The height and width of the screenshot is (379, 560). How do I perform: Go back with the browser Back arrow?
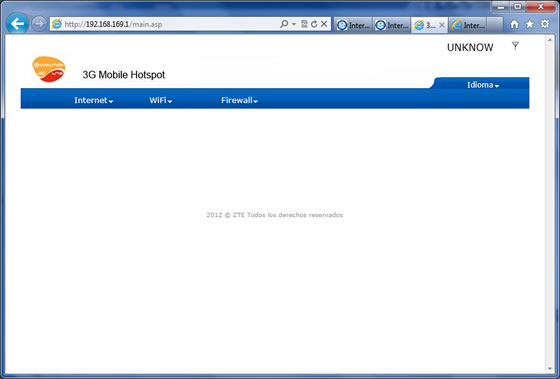coord(17,24)
